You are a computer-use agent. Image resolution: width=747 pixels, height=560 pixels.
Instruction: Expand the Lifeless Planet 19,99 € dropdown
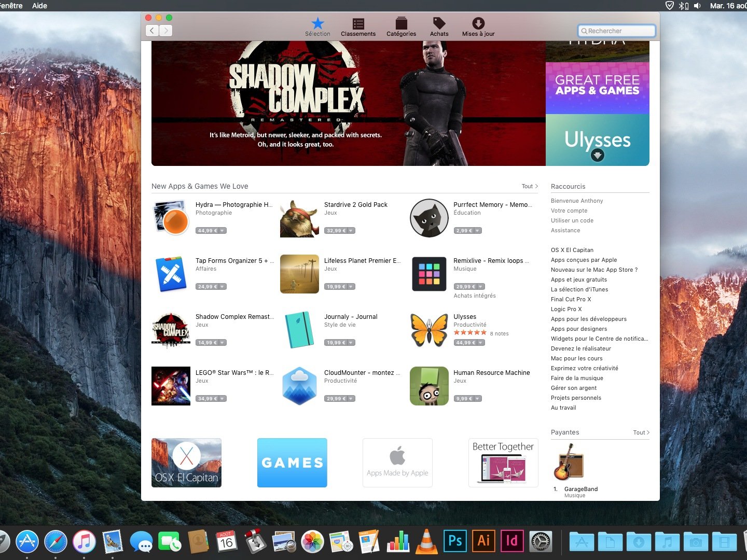pyautogui.click(x=351, y=287)
